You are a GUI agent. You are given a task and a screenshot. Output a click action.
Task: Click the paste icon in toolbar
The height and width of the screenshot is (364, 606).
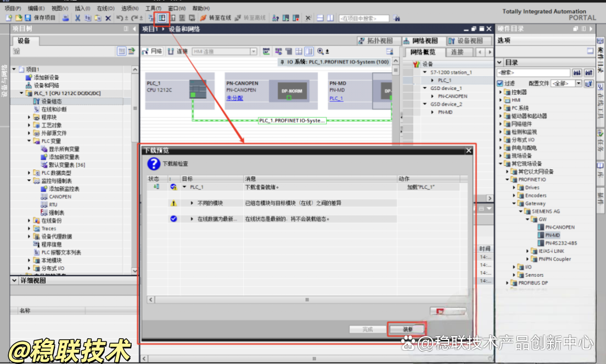click(98, 18)
